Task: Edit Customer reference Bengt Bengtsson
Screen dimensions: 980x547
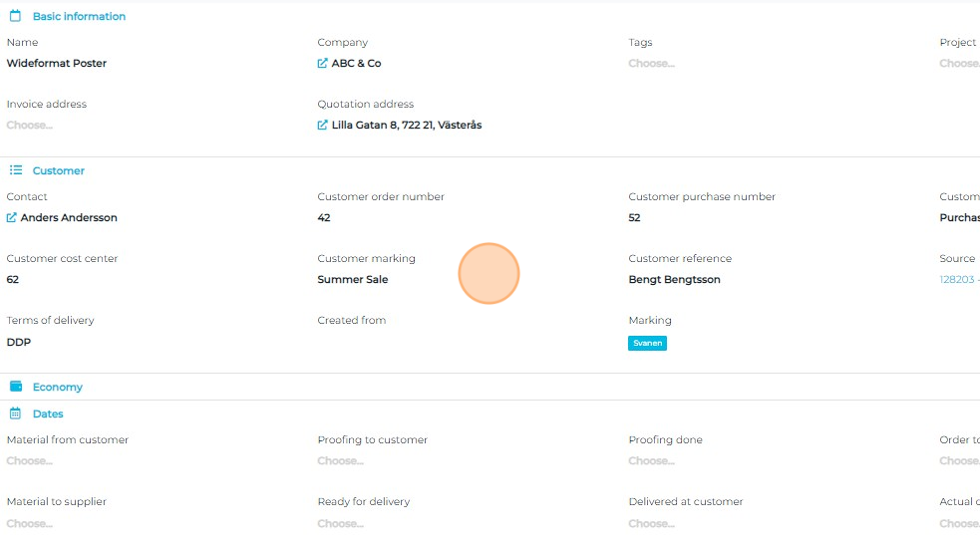Action: tap(674, 280)
